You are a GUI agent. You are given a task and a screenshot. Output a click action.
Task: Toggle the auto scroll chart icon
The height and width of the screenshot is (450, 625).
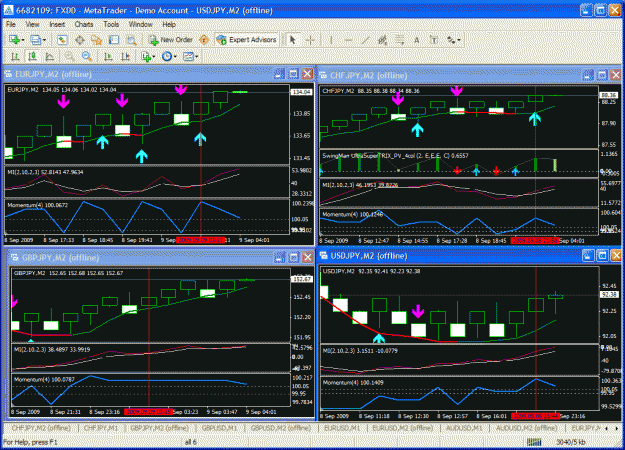pyautogui.click(x=108, y=57)
